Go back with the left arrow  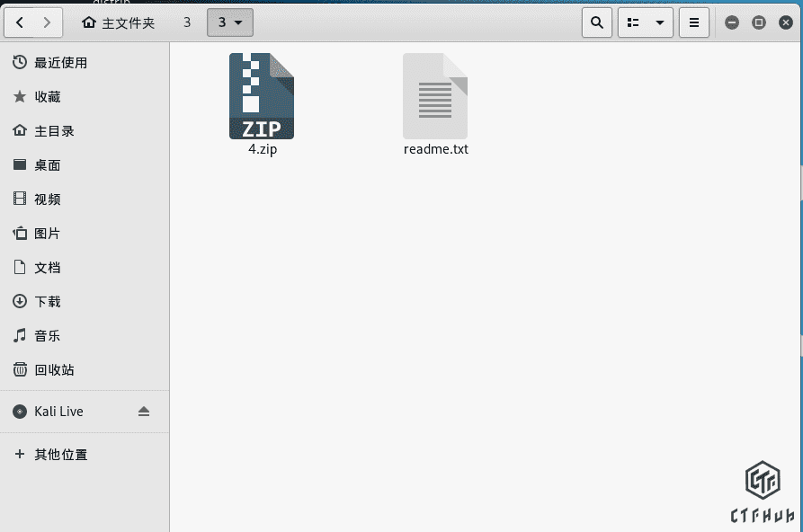[x=20, y=22]
